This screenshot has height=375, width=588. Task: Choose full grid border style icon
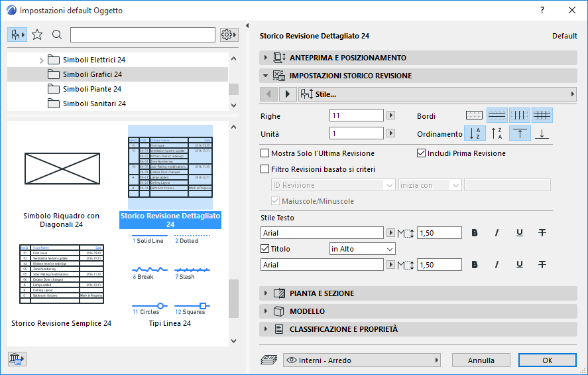coord(542,115)
